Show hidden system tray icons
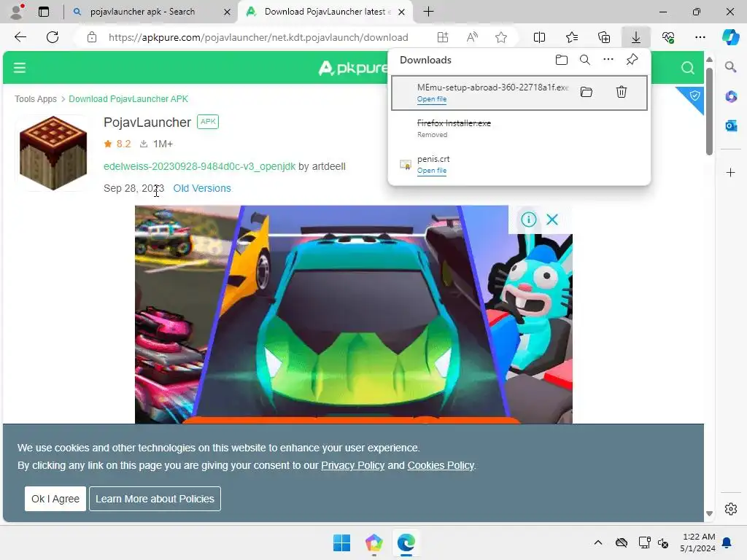The image size is (747, 560). click(598, 542)
